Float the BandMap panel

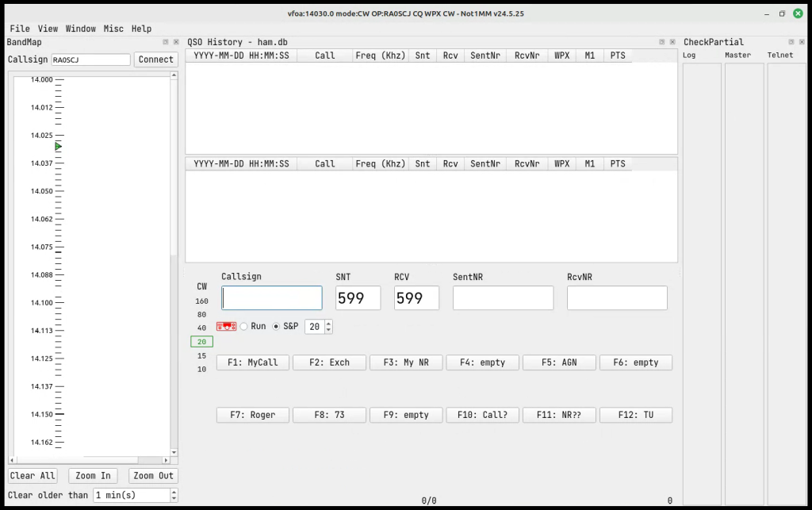pyautogui.click(x=166, y=42)
